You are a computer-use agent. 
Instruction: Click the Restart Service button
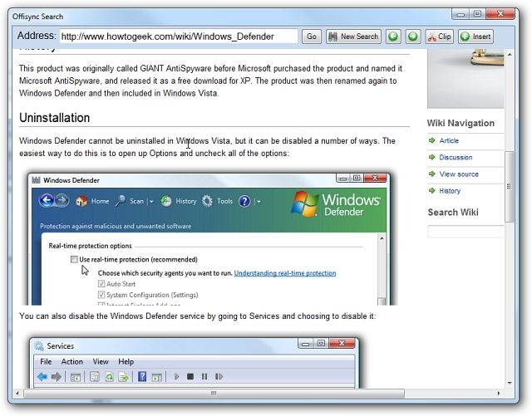coord(219,377)
